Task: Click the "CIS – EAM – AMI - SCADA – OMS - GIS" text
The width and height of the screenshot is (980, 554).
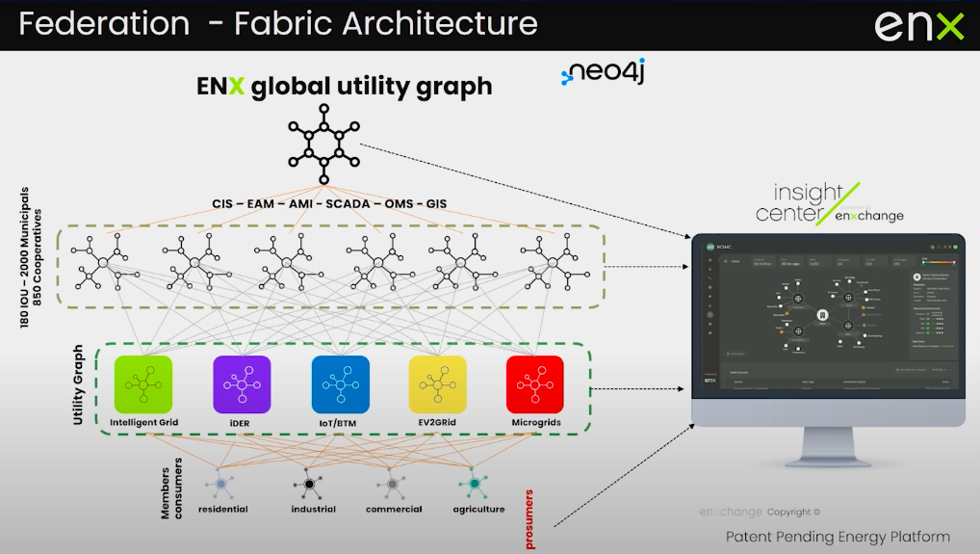Action: (x=329, y=204)
